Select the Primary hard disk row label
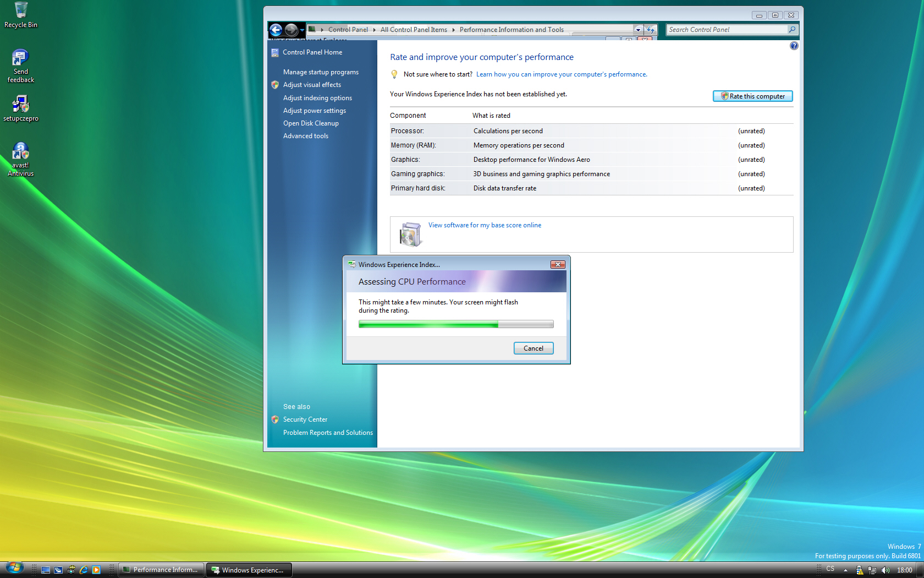 click(418, 188)
